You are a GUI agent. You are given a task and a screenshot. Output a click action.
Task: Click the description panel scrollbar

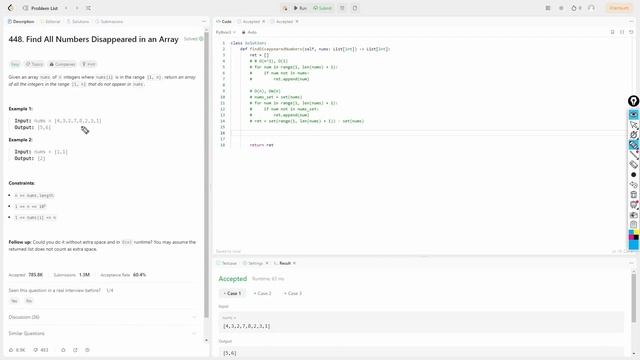coord(207,176)
